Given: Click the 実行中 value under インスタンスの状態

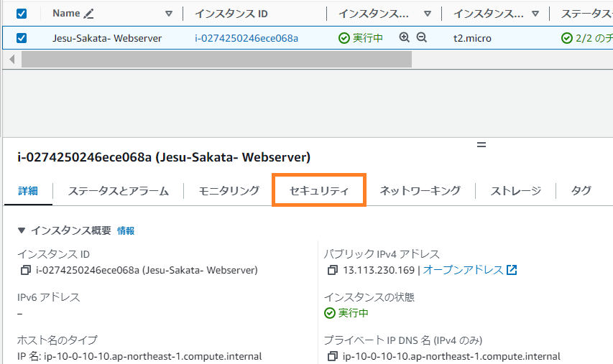Looking at the screenshot, I should [x=346, y=313].
